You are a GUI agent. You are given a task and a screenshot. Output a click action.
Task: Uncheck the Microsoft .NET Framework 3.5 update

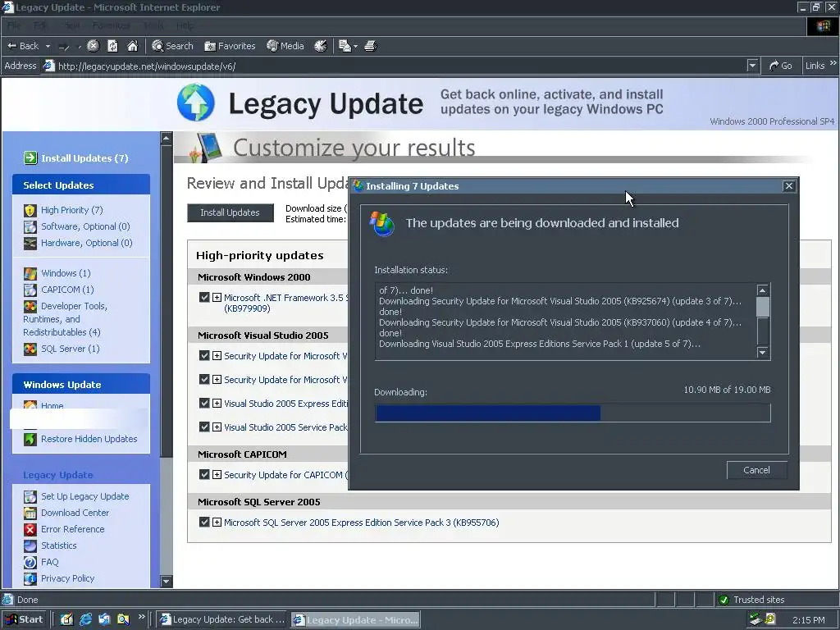tap(204, 297)
